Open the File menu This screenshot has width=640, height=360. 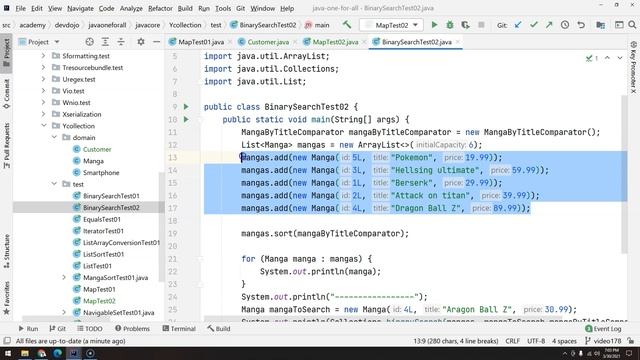(20, 8)
